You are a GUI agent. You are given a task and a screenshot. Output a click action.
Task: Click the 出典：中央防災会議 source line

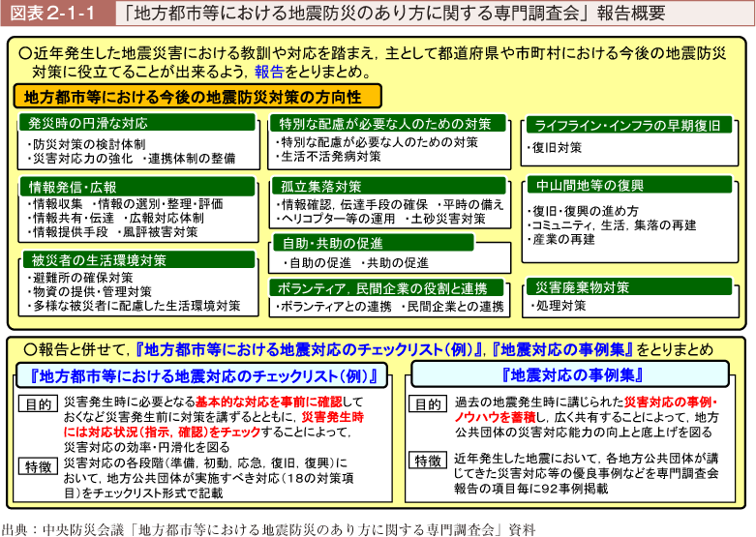268,530
